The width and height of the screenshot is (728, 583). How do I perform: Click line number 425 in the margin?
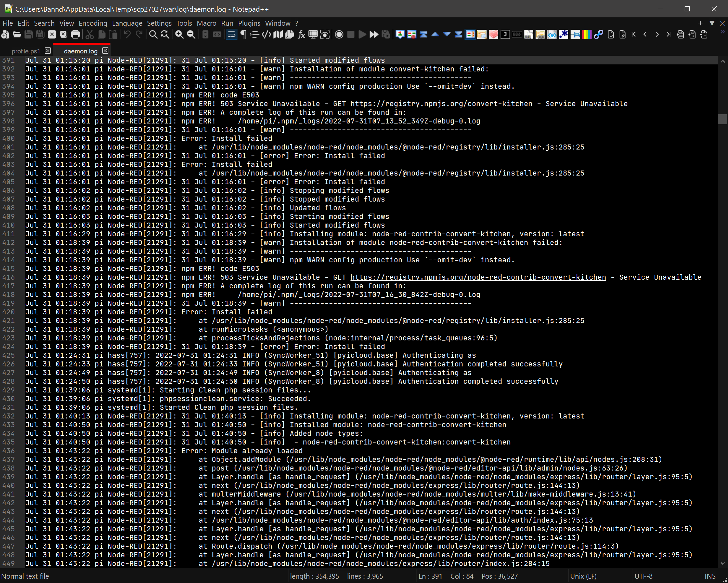point(8,355)
